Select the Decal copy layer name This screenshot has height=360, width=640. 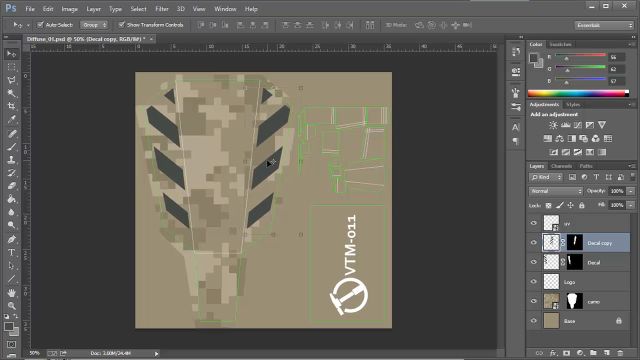tap(600, 243)
